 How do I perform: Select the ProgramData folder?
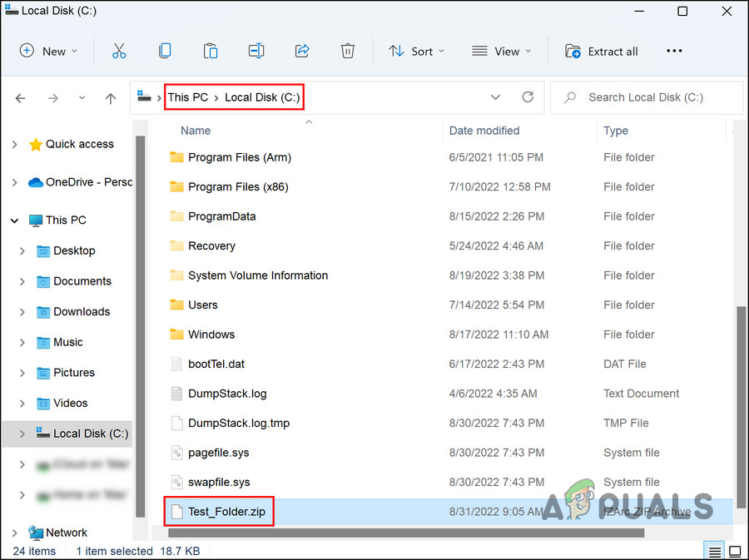click(221, 216)
